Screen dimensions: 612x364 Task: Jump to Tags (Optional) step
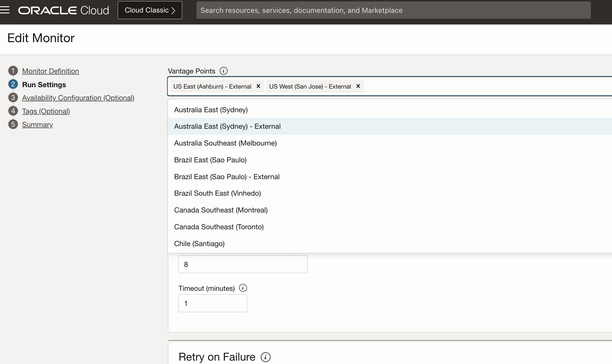46,111
